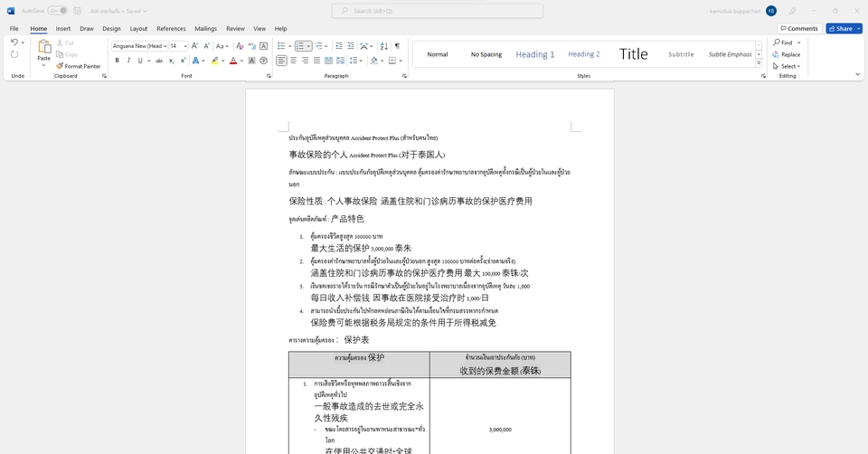Toggle Italic formatting
Image resolution: width=868 pixels, height=454 pixels.
coord(128,61)
